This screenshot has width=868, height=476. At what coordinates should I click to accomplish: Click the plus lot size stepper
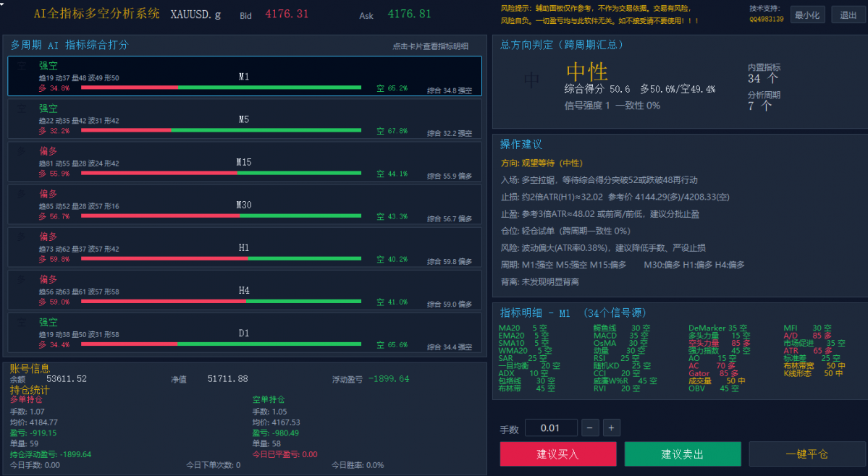coord(611,428)
